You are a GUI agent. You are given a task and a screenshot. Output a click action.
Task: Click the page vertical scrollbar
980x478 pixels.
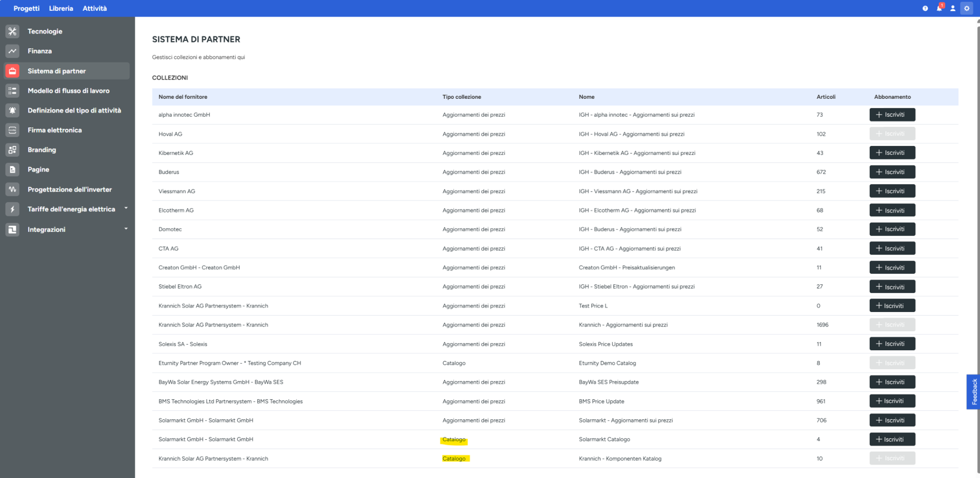coord(978,233)
